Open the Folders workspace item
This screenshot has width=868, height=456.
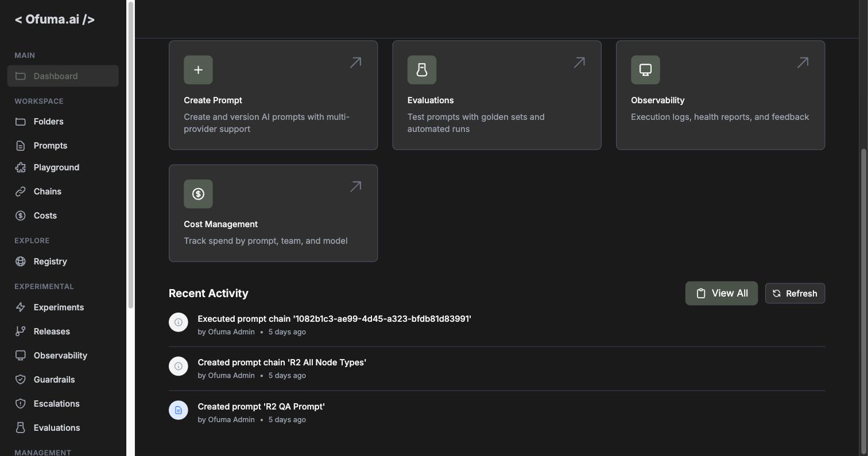click(x=63, y=122)
